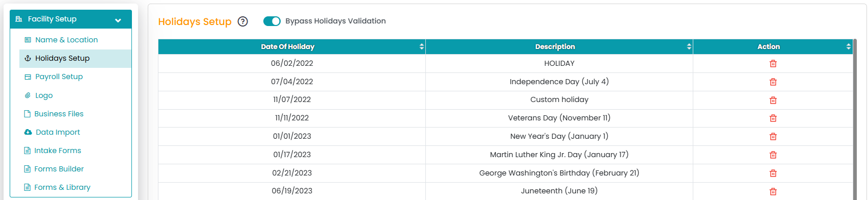Delete the Veterans Day holiday
Viewport: 868px width, 200px height.
pyautogui.click(x=773, y=118)
